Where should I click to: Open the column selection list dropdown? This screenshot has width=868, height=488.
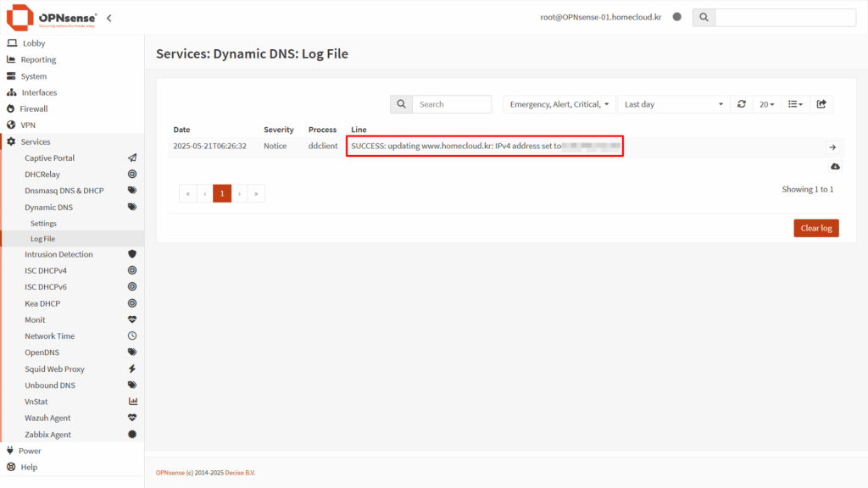click(795, 104)
